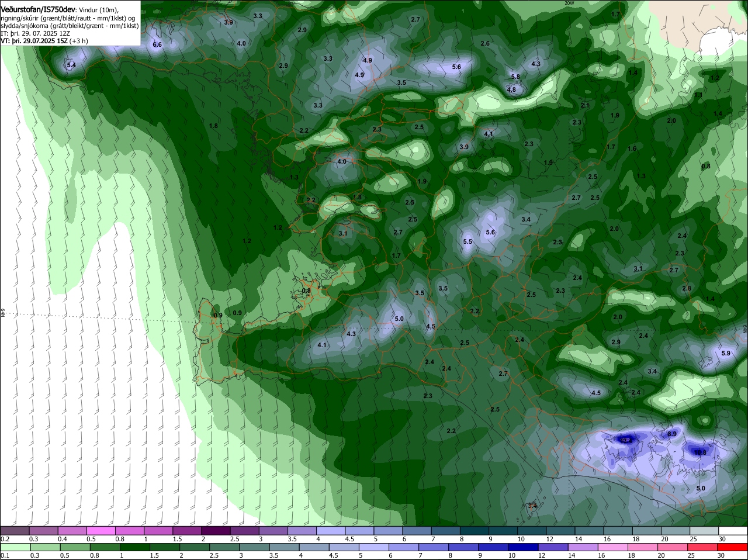Screen dimensions: 748x560
Task: Click the 2.8 precipitation value
Action: (687, 288)
